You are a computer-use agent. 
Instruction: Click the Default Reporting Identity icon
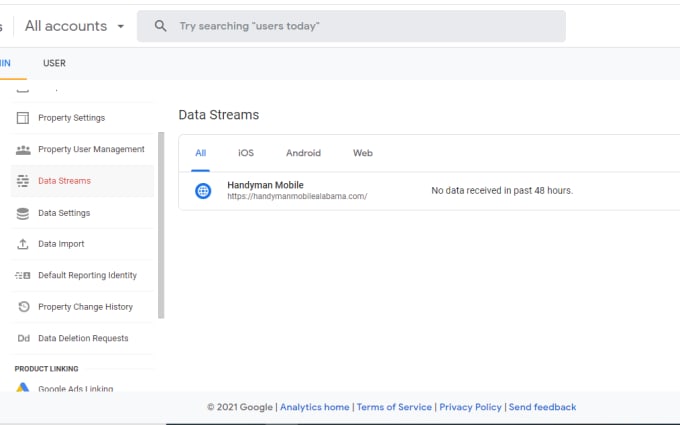pyautogui.click(x=23, y=275)
